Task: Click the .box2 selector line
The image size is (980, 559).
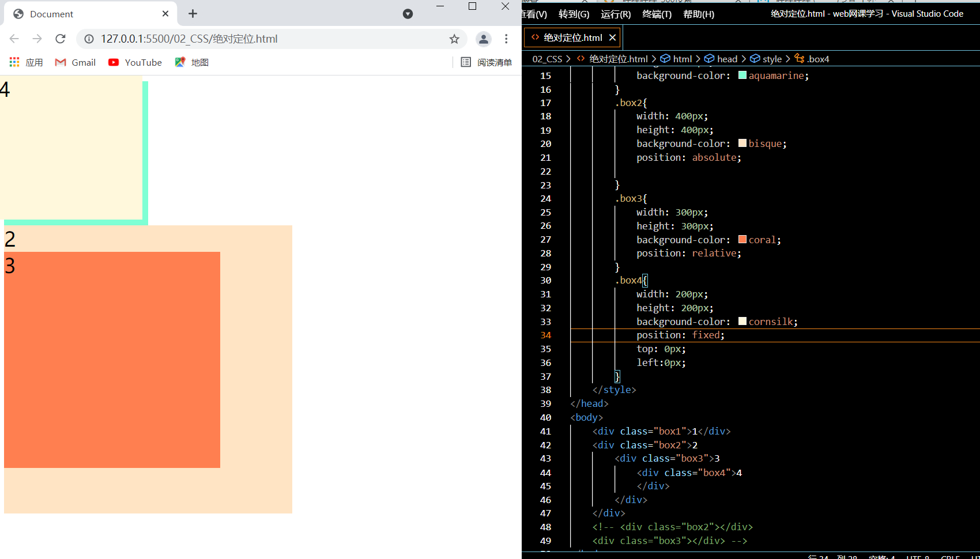Action: click(x=631, y=103)
